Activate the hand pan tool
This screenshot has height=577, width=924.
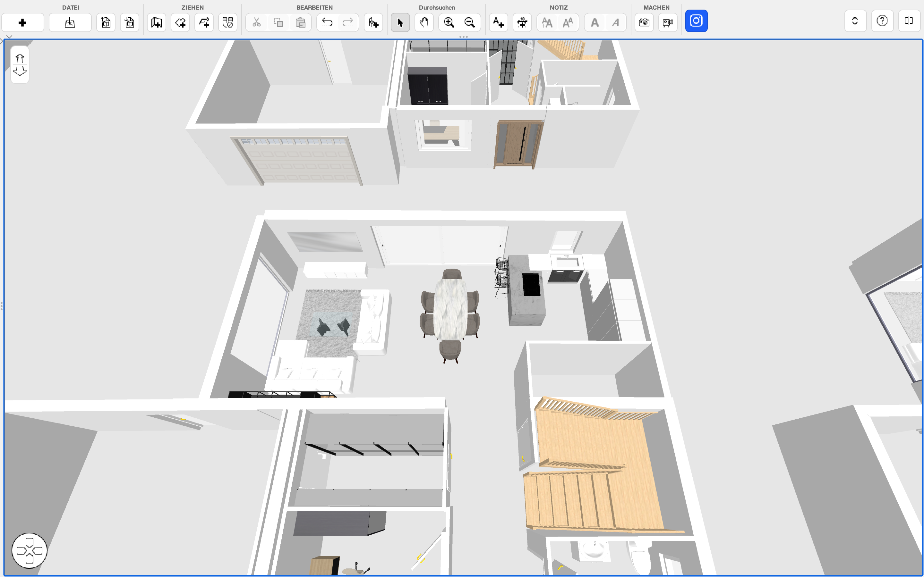point(424,22)
